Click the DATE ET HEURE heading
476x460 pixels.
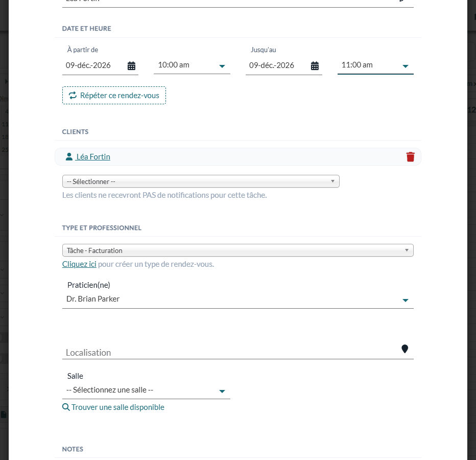(x=86, y=29)
